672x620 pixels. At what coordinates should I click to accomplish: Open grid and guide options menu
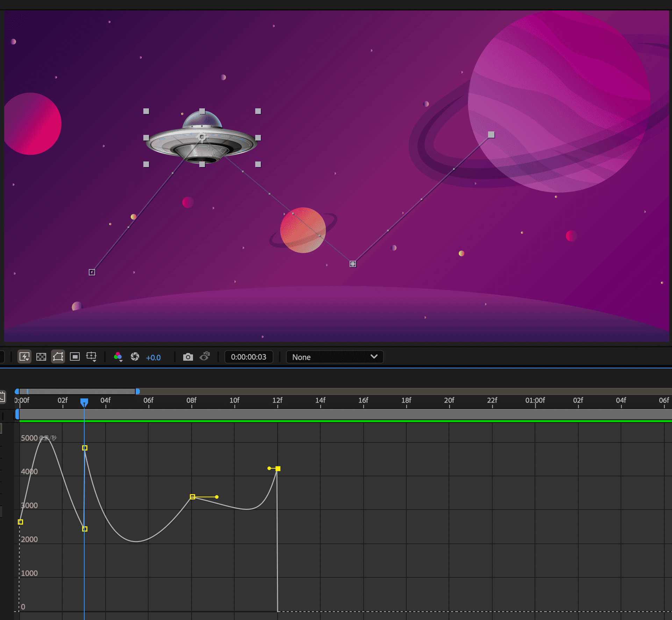[92, 357]
